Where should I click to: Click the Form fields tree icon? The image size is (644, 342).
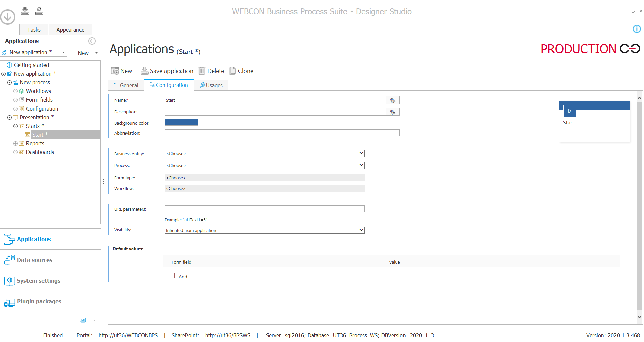click(21, 100)
